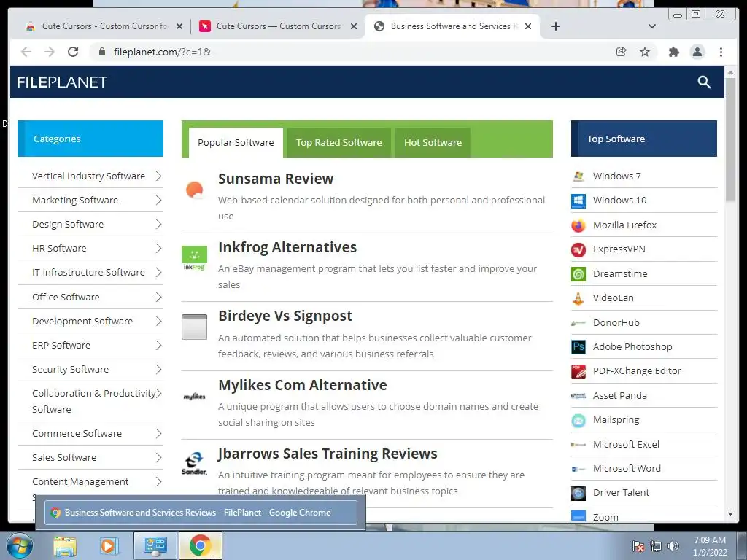Open the tab search dropdown arrow
The image size is (747, 560).
click(652, 26)
